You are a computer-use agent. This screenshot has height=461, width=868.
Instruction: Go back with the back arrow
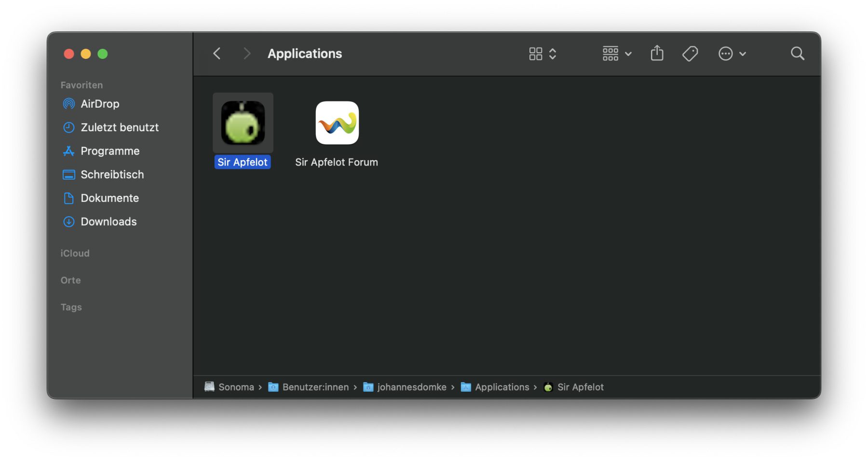(217, 54)
